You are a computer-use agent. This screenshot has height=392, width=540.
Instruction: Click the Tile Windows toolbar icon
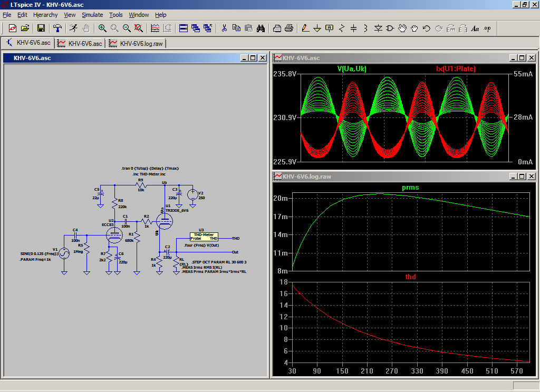point(183,28)
